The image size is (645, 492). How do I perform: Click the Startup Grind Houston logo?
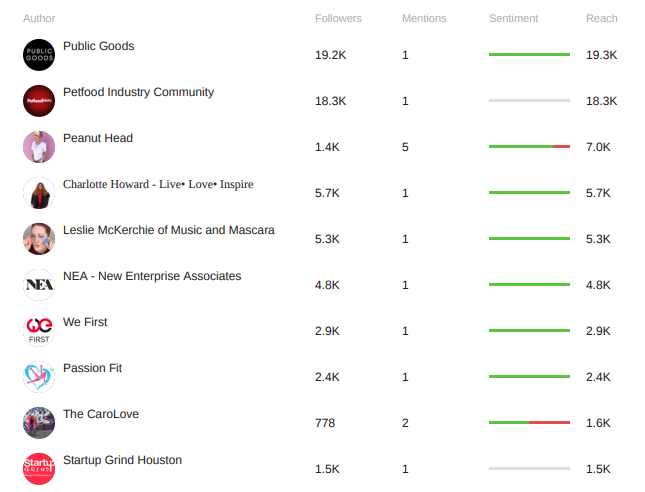(39, 469)
